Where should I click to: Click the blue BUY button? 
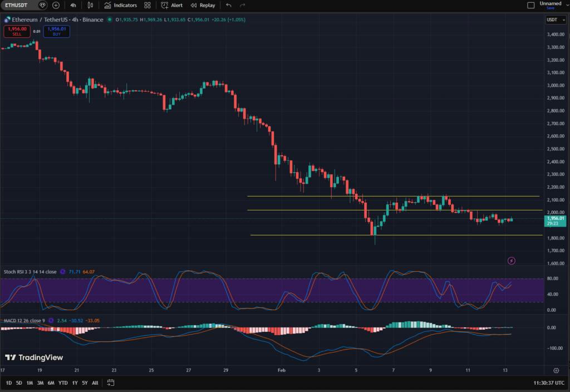56,31
